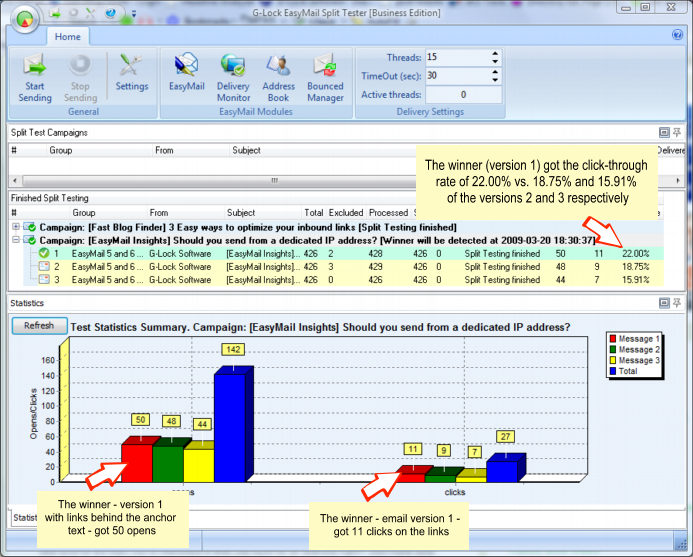Click the mail icon on message row 2
This screenshot has width=693, height=557.
coord(44,267)
